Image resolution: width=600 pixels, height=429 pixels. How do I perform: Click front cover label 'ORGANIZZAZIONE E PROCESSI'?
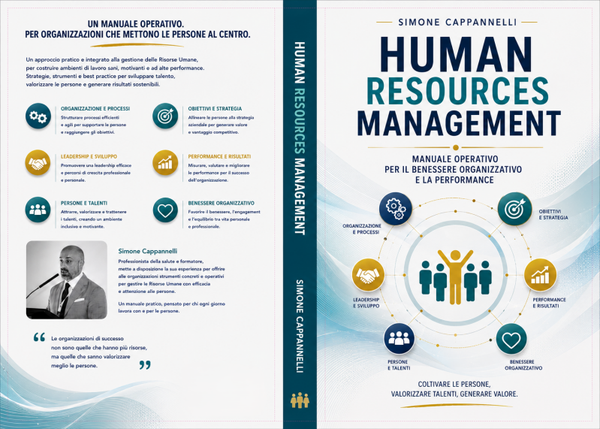click(362, 229)
